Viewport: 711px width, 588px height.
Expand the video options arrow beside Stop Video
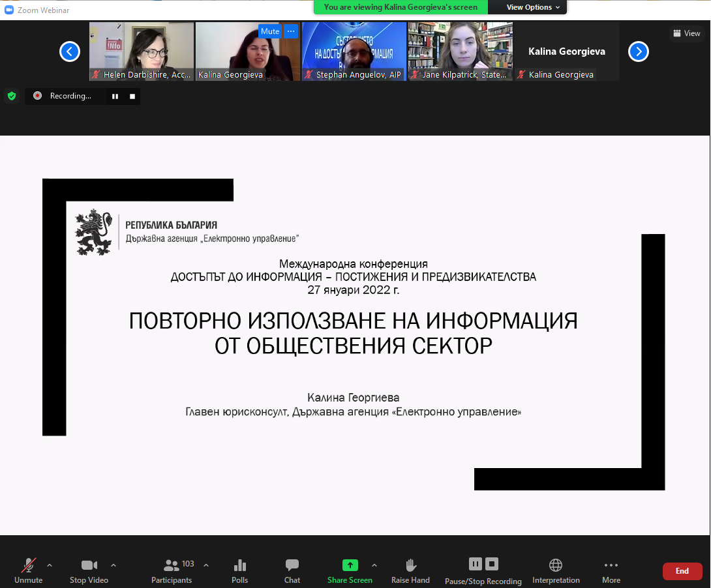113,565
